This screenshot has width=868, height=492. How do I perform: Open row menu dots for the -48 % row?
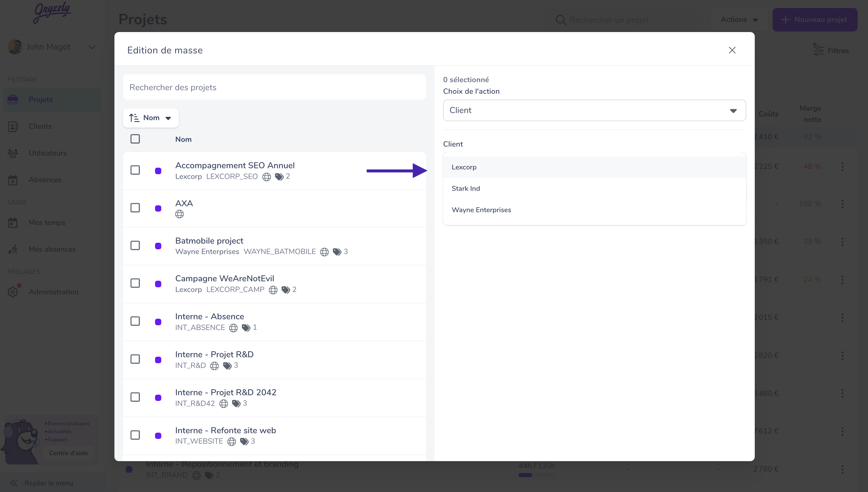click(x=842, y=166)
